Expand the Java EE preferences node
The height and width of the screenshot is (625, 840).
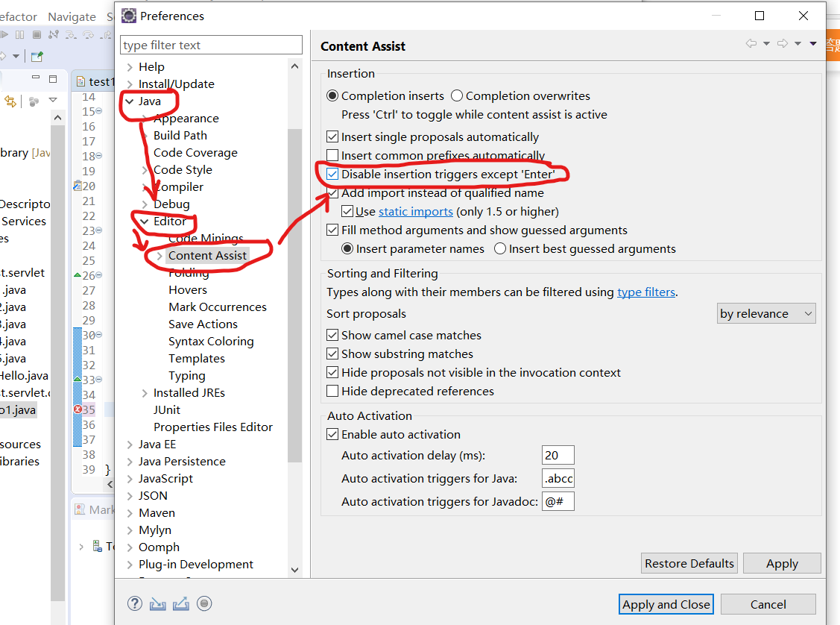(x=130, y=445)
